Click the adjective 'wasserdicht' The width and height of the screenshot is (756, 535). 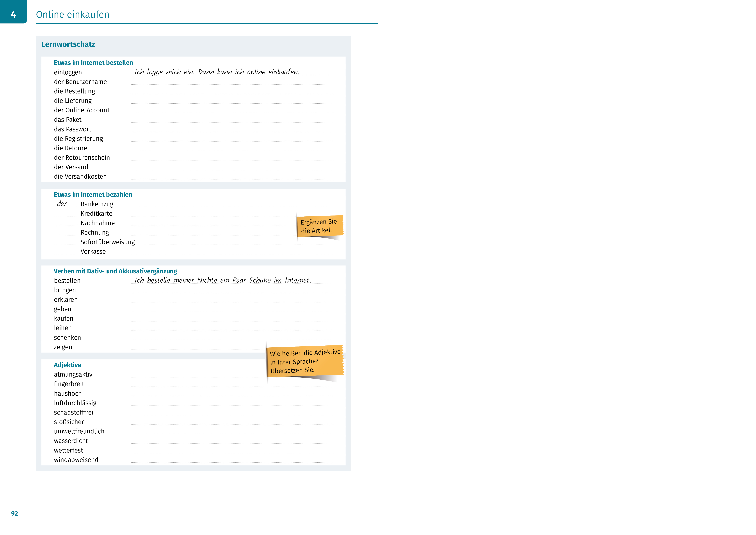click(71, 441)
